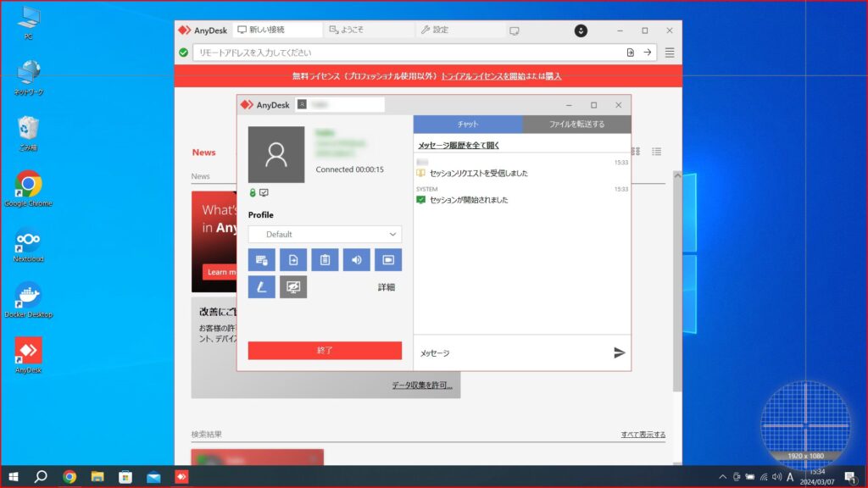Click the main window vertical scrollbar
The image size is (868, 488).
click(677, 285)
